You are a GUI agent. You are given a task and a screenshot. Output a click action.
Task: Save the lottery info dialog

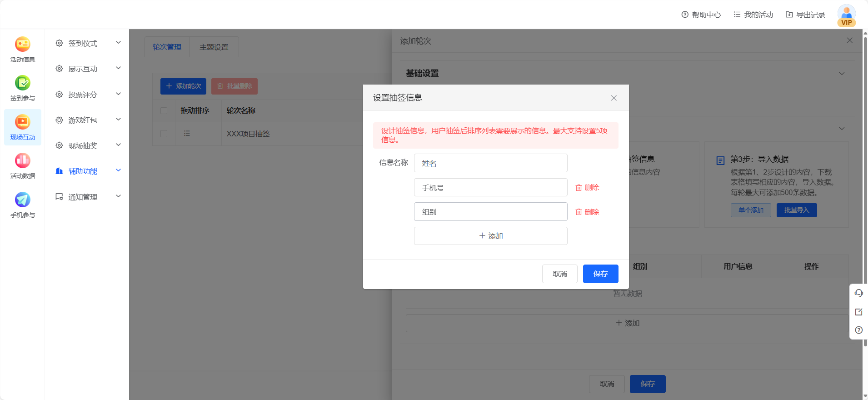[600, 274]
